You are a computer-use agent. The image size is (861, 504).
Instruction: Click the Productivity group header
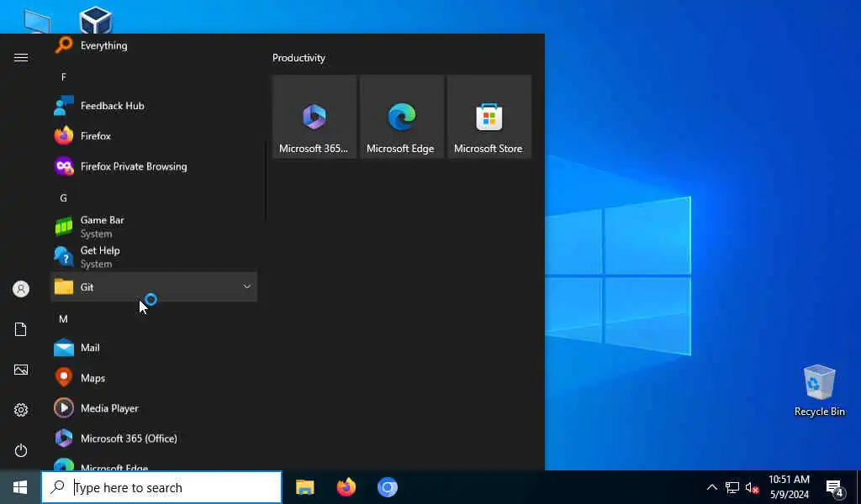coord(298,58)
